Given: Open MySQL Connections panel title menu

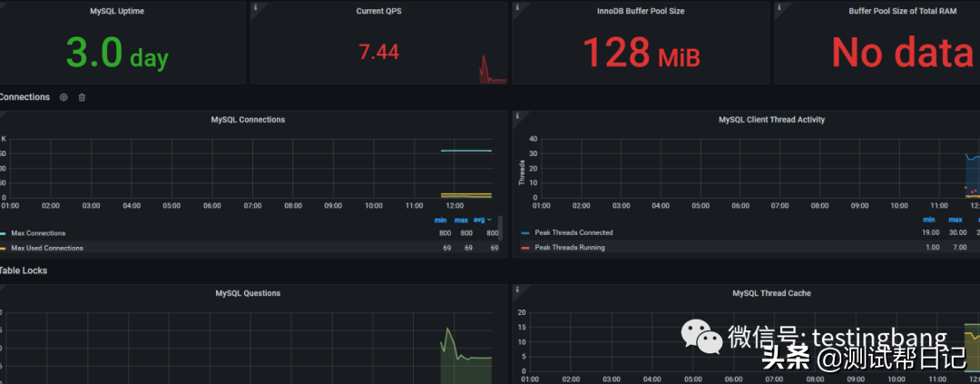Looking at the screenshot, I should pos(248,120).
